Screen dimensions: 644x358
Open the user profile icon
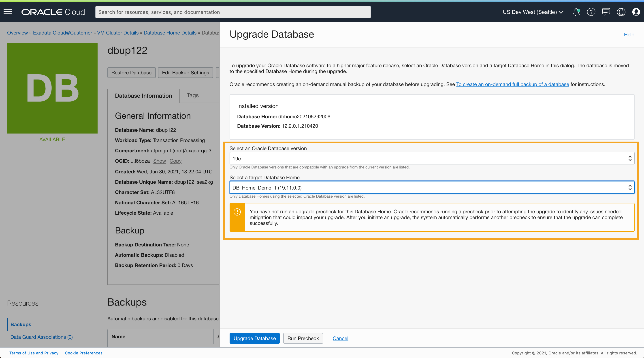click(x=636, y=12)
